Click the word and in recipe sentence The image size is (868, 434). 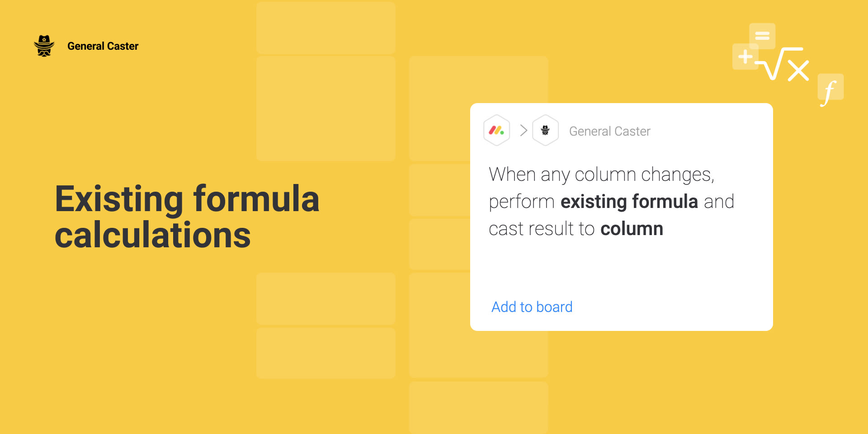tap(719, 202)
